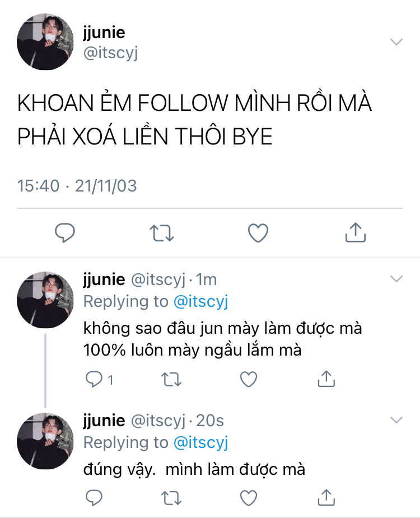Like the 'không sao đâu jun' reply
The height and width of the screenshot is (518, 420).
[249, 379]
